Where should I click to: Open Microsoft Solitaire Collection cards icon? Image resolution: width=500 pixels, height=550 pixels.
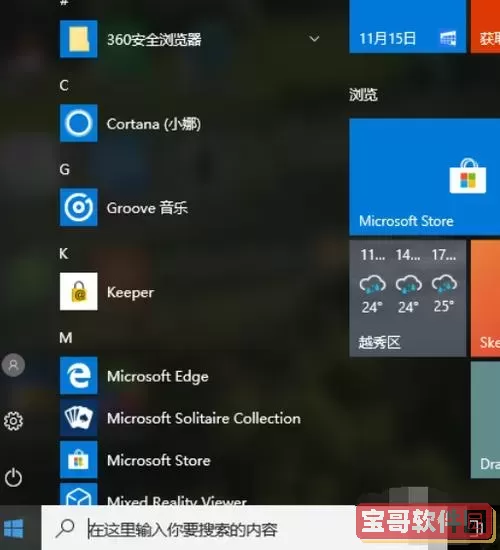(79, 418)
